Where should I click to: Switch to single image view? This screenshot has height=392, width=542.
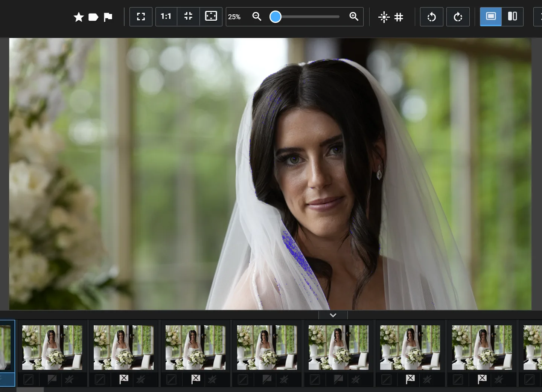(x=491, y=17)
